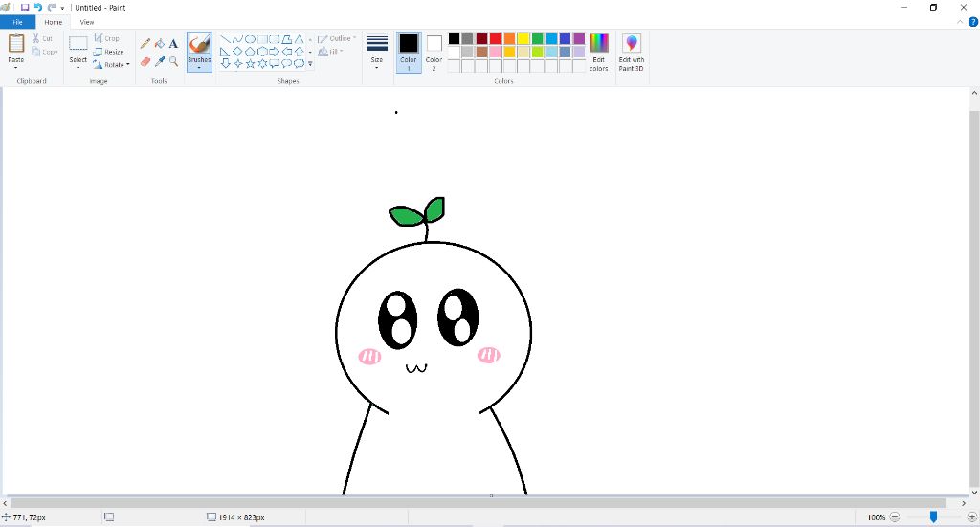980x527 pixels.
Task: Choose the purple palette swatch
Action: click(579, 38)
